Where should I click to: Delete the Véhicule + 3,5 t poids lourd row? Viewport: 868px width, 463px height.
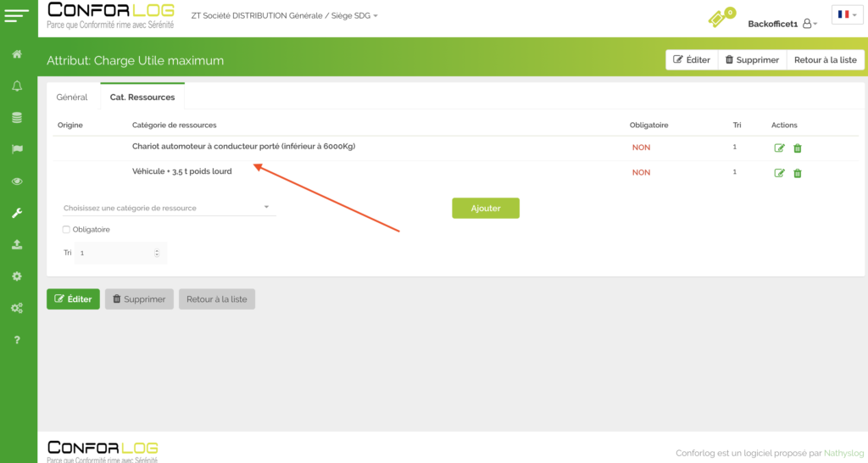click(798, 174)
